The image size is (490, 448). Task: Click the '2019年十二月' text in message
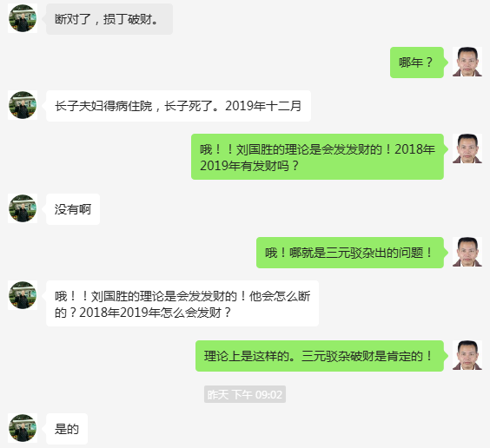(263, 106)
